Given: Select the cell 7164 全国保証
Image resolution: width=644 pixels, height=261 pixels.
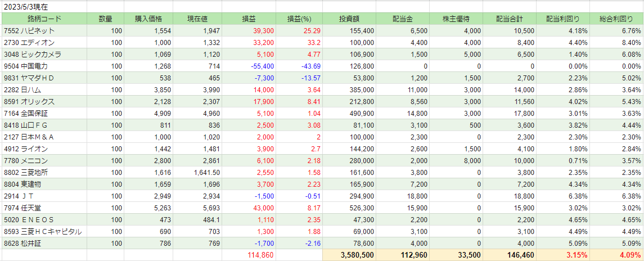Looking at the screenshot, I should [44, 113].
